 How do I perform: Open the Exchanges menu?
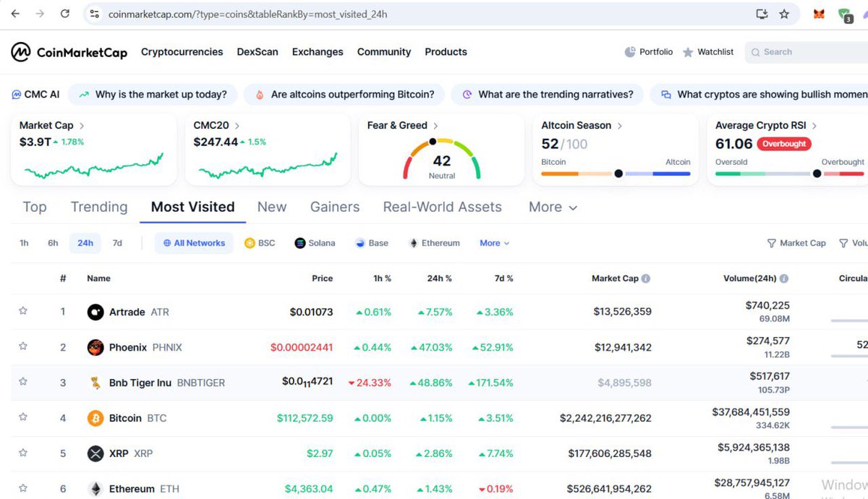pos(318,52)
